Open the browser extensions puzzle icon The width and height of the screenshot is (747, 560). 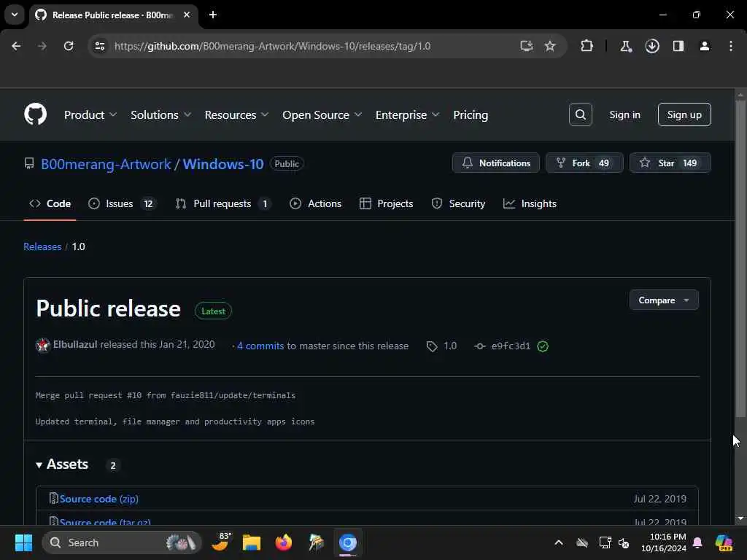pyautogui.click(x=587, y=46)
